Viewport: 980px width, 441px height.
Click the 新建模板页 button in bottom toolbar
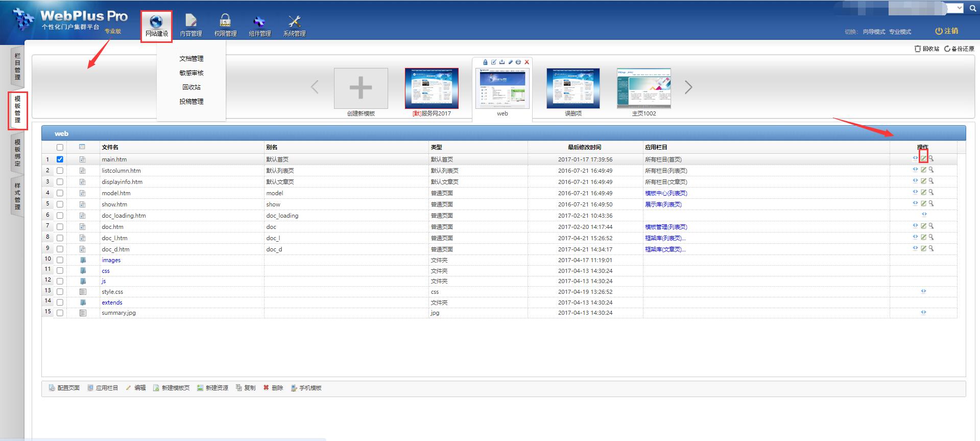[x=171, y=388]
